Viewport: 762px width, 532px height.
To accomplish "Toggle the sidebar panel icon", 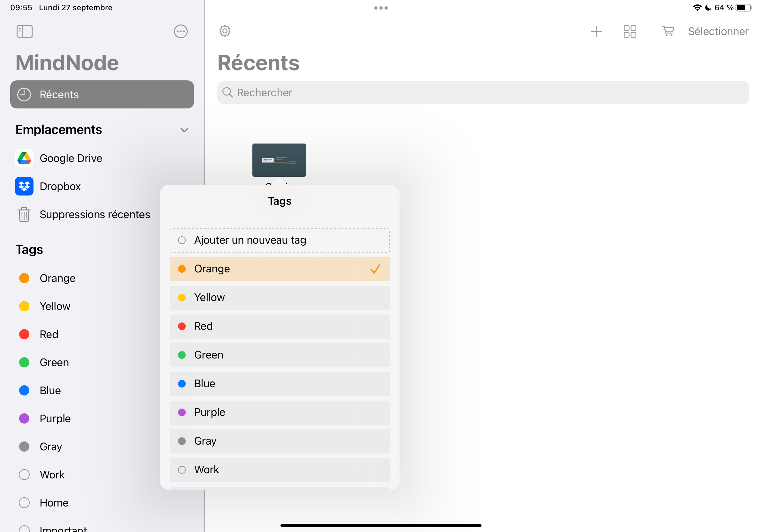I will (25, 32).
